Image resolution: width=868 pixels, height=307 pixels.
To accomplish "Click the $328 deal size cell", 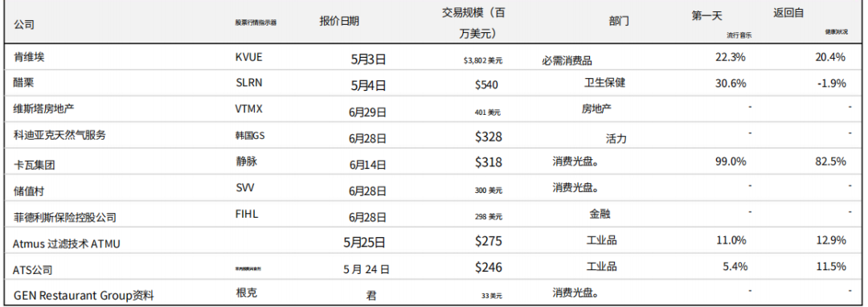I will coord(489,136).
